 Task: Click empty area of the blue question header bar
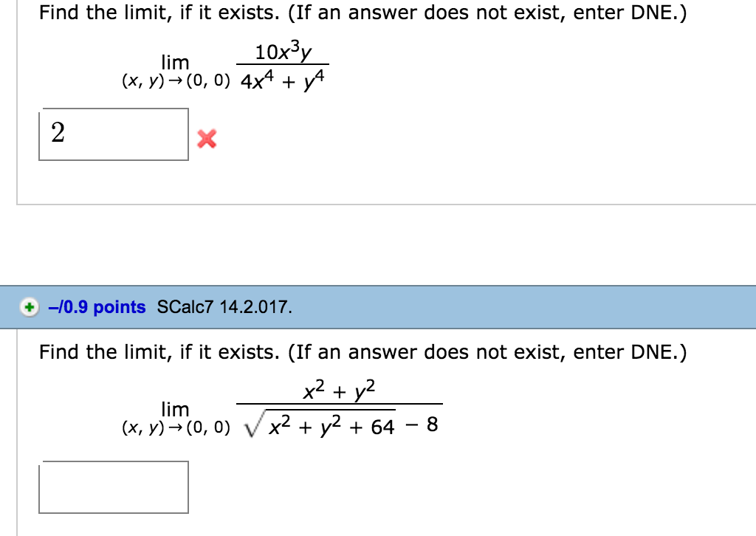[517, 307]
